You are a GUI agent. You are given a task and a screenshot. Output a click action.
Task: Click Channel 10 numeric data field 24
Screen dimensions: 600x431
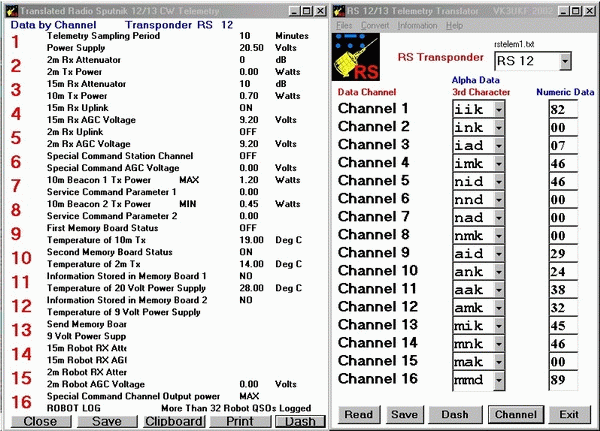point(563,271)
